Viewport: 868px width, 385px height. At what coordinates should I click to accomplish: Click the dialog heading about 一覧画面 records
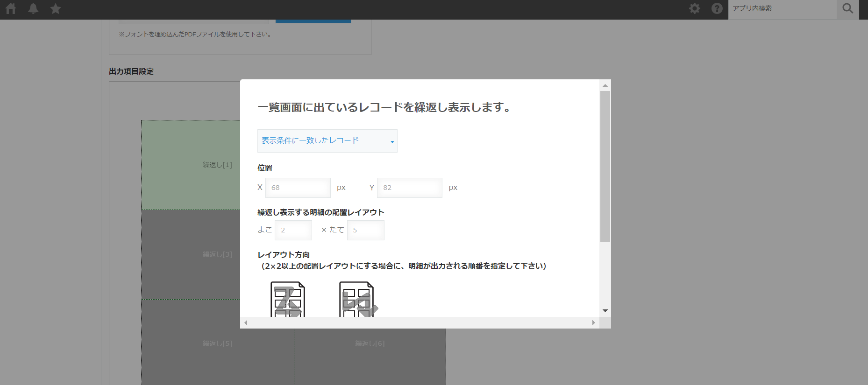point(384,107)
